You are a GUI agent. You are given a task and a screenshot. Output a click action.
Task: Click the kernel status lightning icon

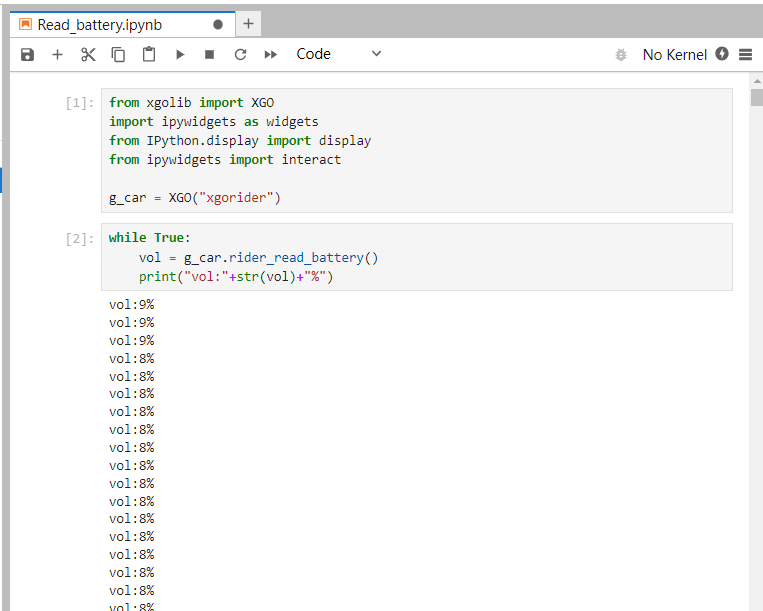722,54
